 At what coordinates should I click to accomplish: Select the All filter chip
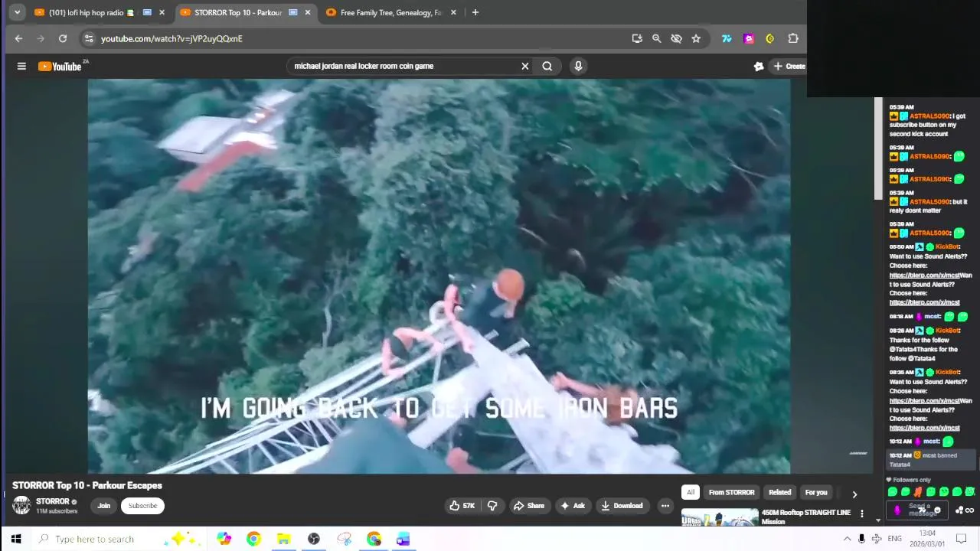[x=691, y=492]
